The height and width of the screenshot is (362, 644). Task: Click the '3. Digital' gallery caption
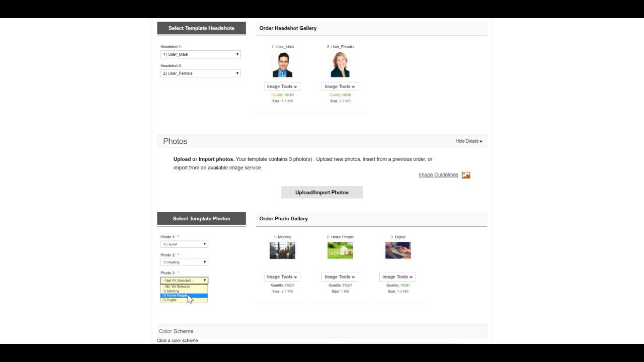pyautogui.click(x=398, y=237)
